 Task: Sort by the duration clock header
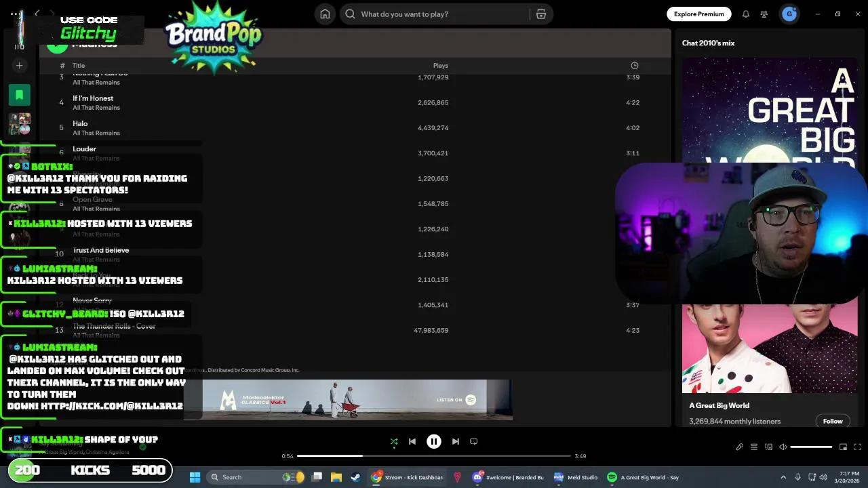click(635, 66)
